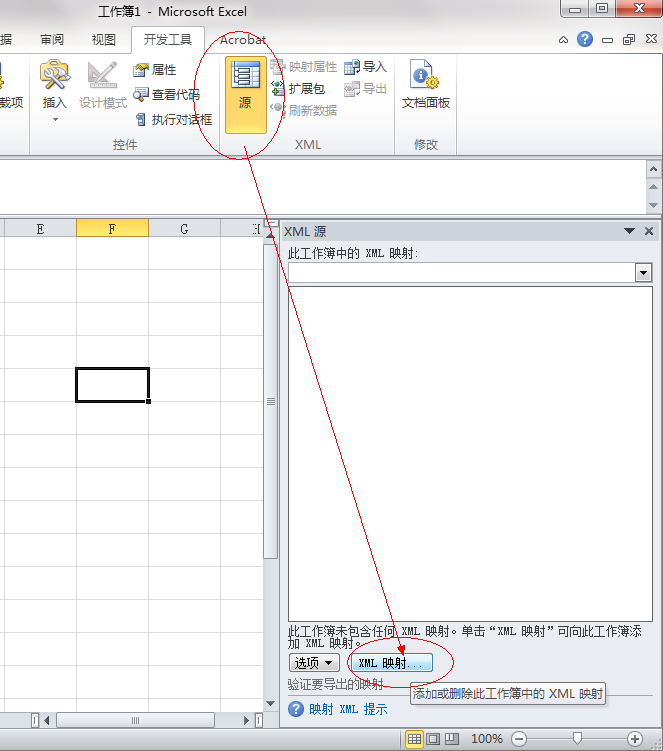
Task: Click the XML 映射... button
Action: point(392,663)
